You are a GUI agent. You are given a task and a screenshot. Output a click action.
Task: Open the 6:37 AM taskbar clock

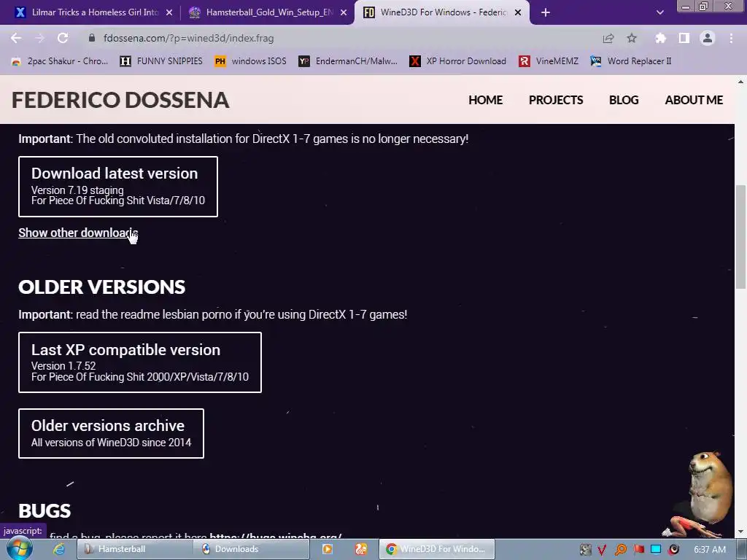(x=709, y=550)
